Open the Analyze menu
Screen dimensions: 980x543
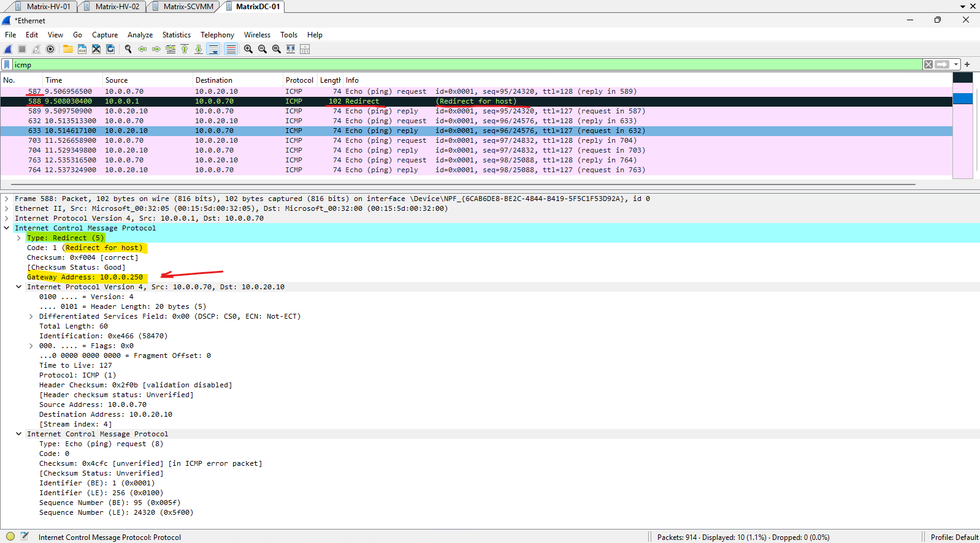point(140,35)
